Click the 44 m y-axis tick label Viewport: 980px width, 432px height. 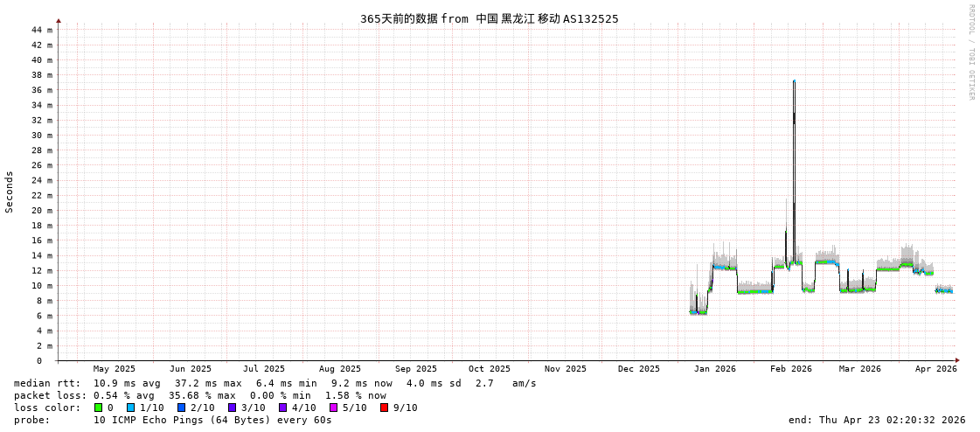pos(41,30)
